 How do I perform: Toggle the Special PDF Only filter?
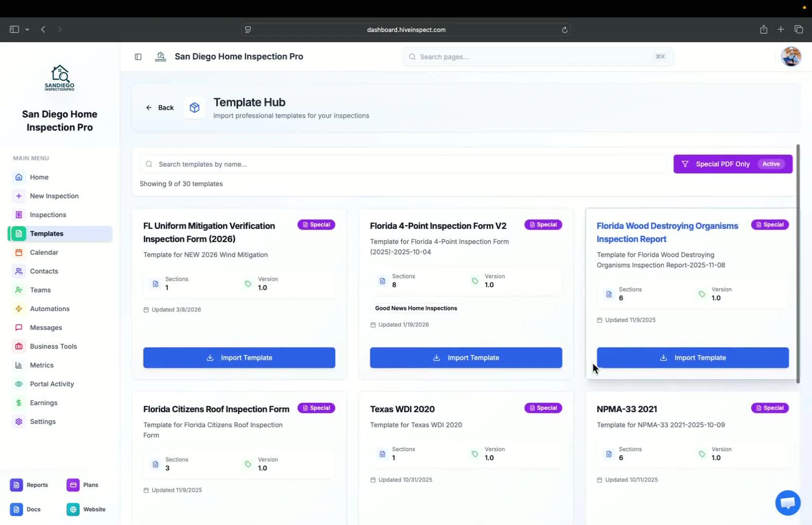tap(733, 164)
